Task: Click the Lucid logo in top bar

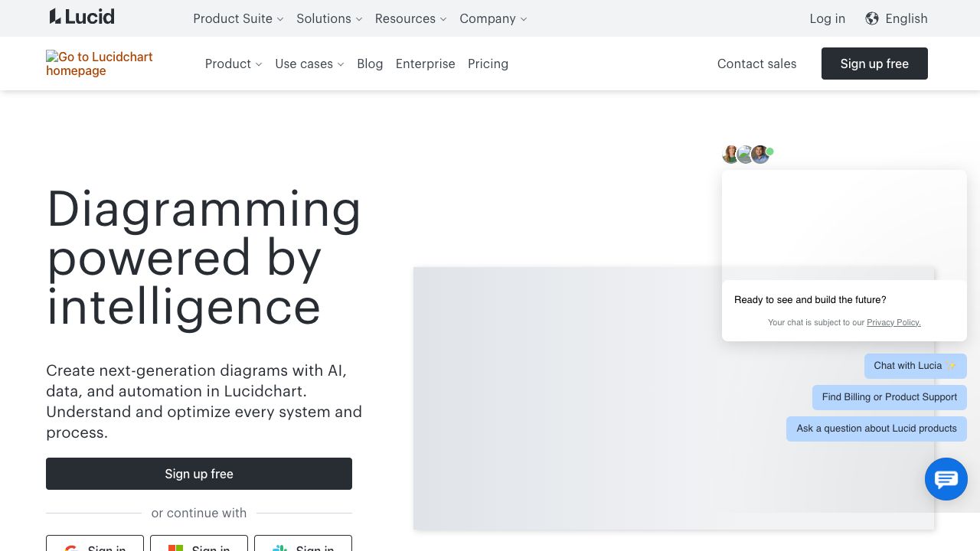Action: pos(82,17)
